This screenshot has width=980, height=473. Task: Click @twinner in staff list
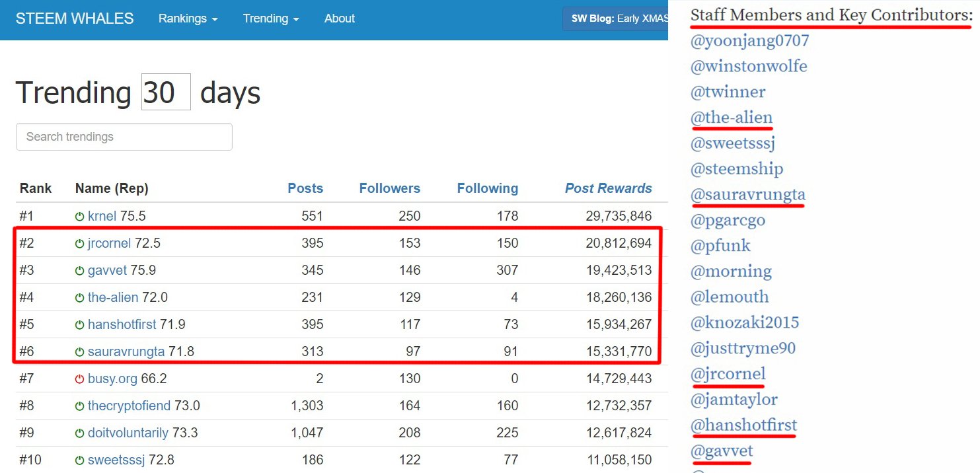click(728, 92)
